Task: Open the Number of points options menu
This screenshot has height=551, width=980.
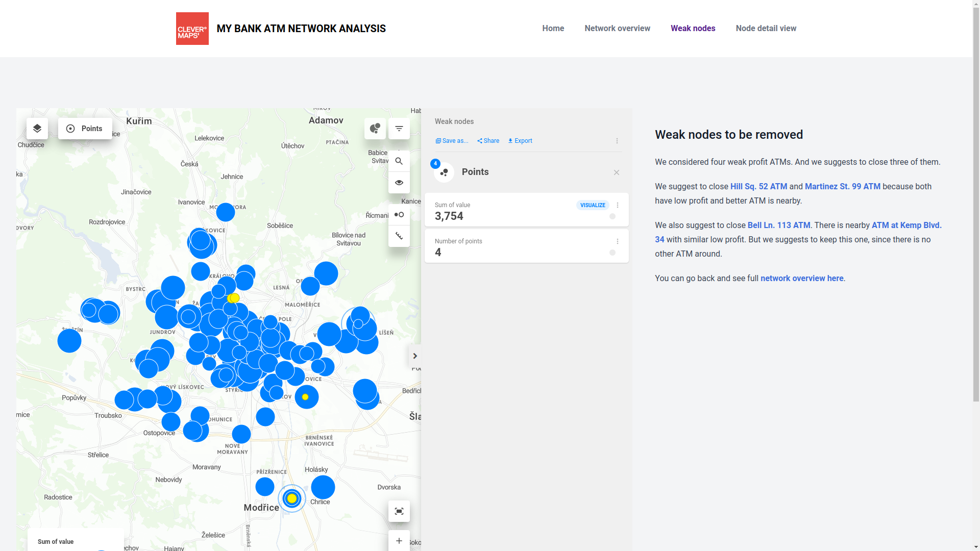Action: tap(618, 241)
